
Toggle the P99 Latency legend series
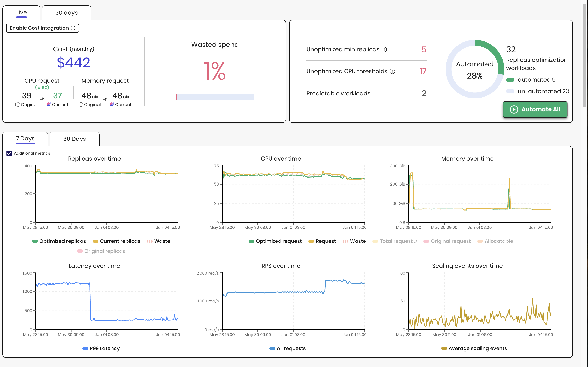[x=101, y=349]
